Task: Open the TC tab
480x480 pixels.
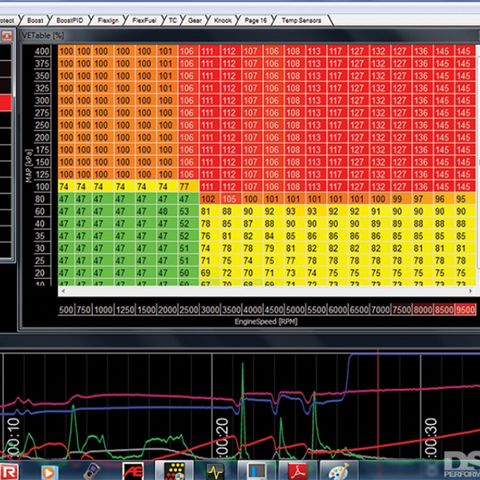Action: click(x=173, y=20)
